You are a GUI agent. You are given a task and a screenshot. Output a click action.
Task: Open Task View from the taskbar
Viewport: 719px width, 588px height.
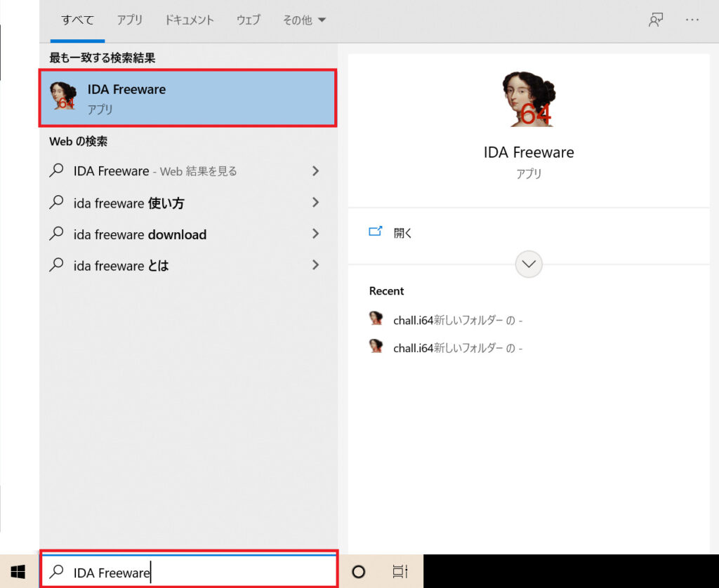coord(399,572)
